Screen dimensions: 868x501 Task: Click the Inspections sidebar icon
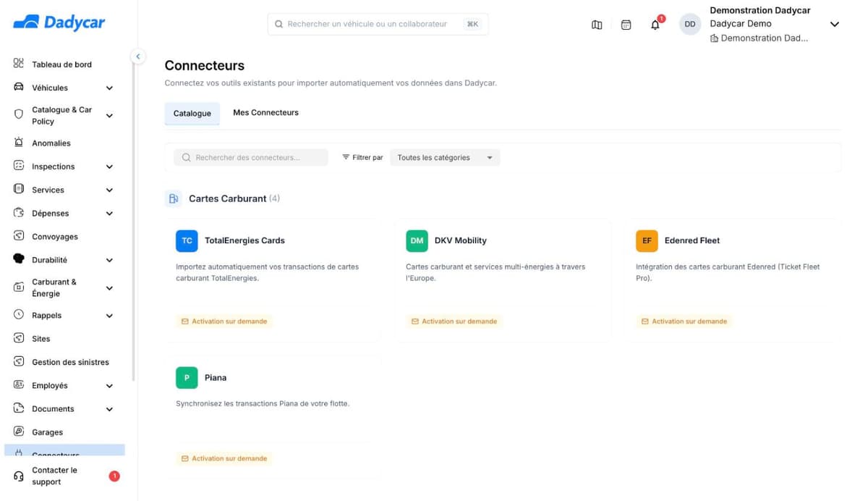coord(19,166)
